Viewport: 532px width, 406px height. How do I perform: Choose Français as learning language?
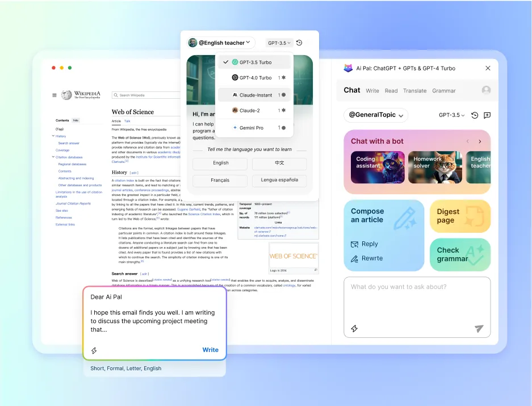point(220,181)
